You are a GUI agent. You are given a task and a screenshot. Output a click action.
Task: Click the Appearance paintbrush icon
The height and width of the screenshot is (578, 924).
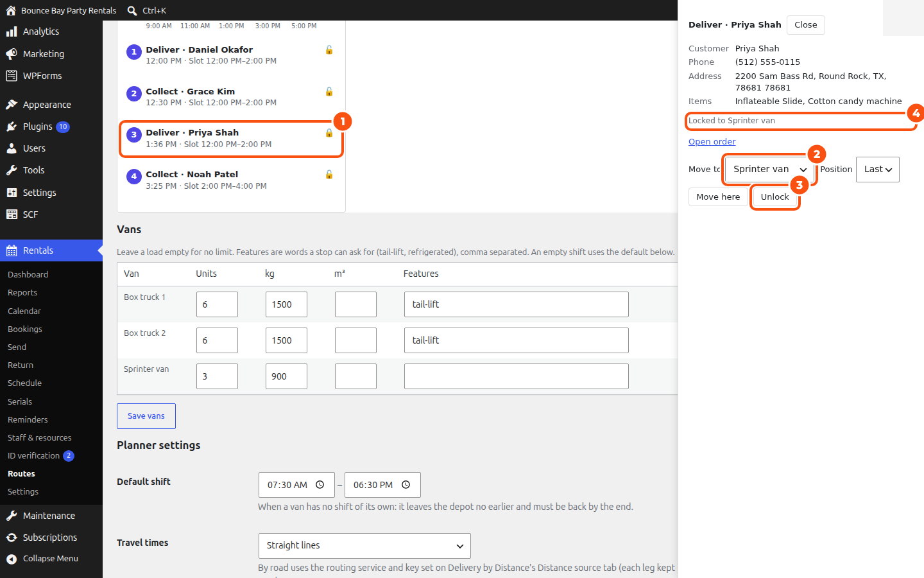pyautogui.click(x=12, y=105)
